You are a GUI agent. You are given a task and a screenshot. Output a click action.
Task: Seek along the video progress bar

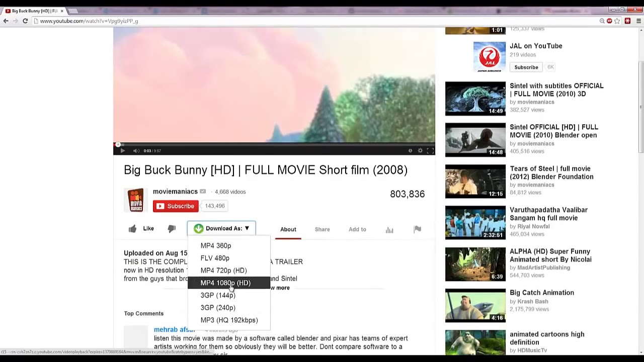274,144
